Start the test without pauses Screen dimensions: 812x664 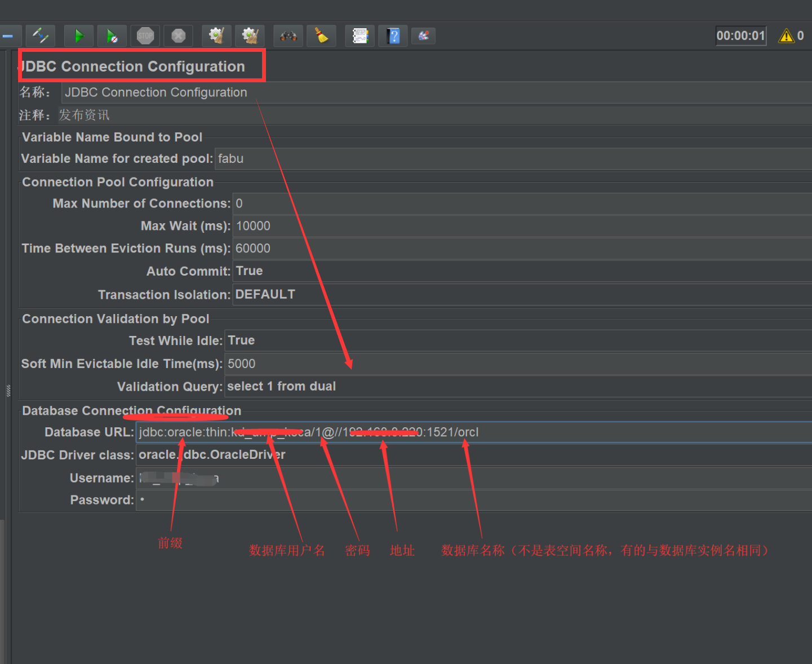click(112, 36)
